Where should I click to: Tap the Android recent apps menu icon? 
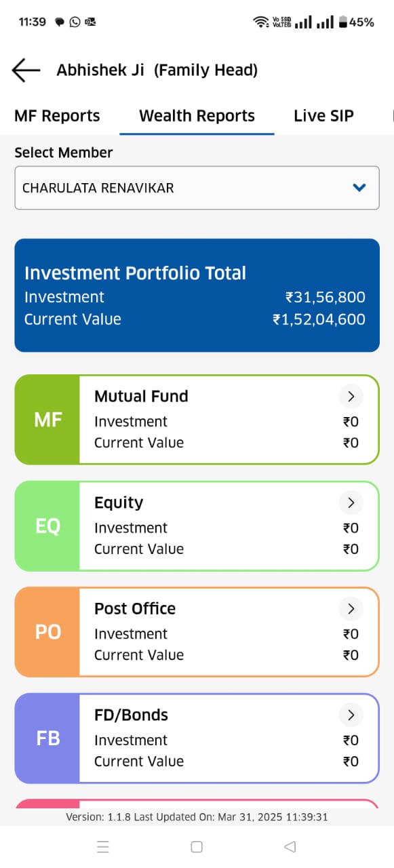point(103,846)
